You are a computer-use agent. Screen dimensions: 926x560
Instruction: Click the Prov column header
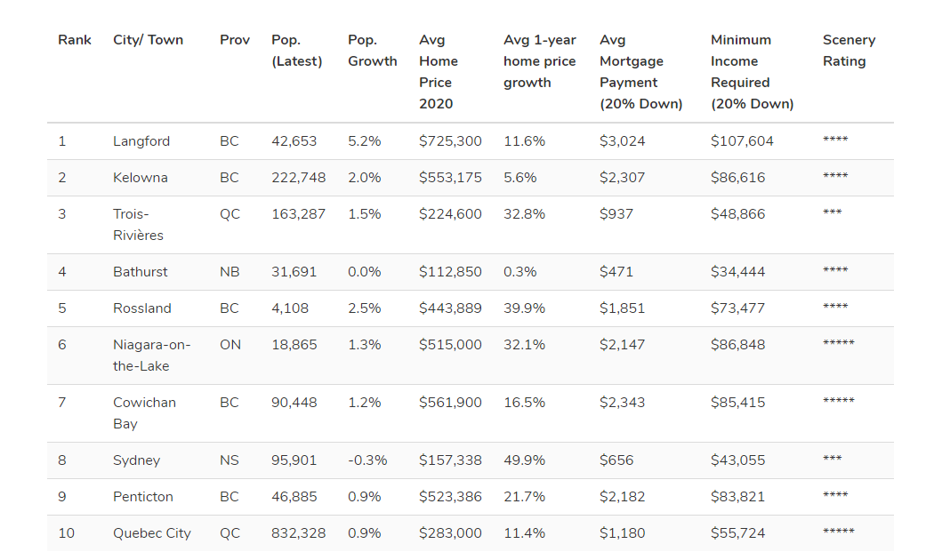[x=235, y=40]
